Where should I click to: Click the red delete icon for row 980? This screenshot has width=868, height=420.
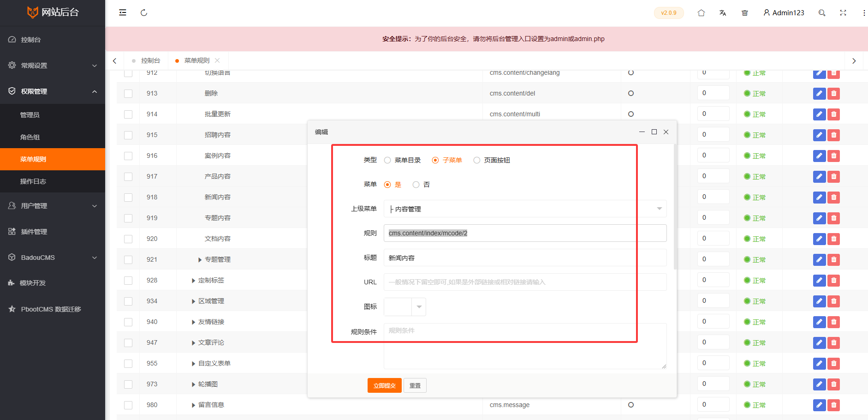click(x=833, y=405)
